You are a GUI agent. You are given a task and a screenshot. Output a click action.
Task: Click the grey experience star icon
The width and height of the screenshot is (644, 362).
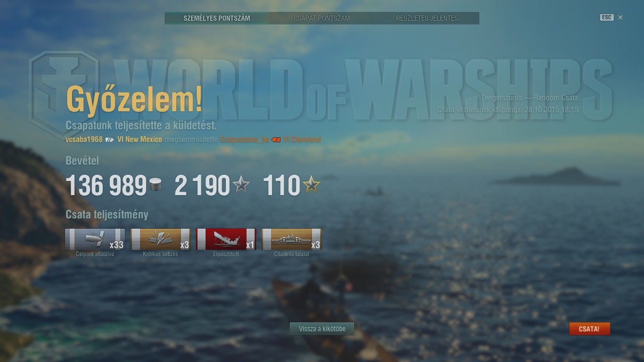pos(241,184)
